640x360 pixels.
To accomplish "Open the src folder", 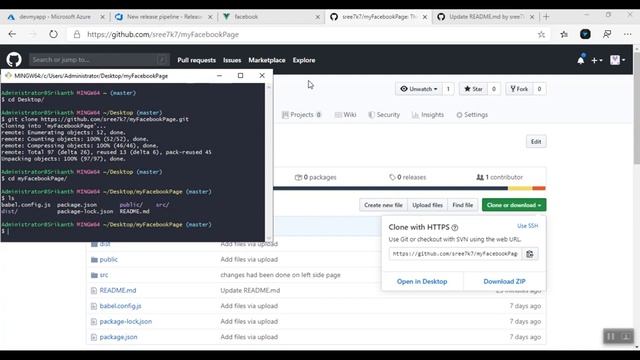I will [104, 275].
